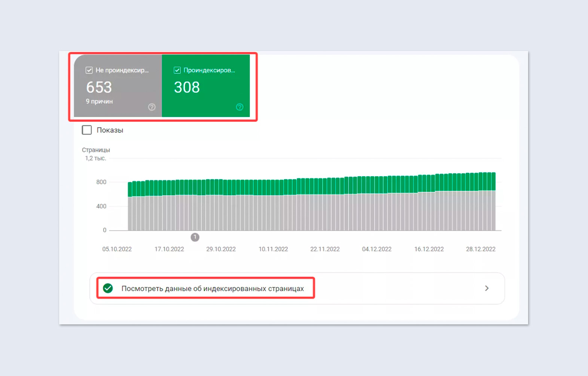Click the '22.11.2022' date label
This screenshot has width=588, height=376.
click(325, 249)
